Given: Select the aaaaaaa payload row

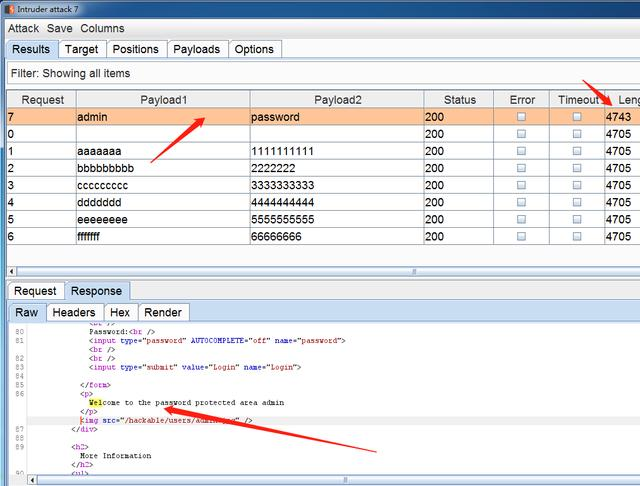Looking at the screenshot, I should (x=323, y=151).
